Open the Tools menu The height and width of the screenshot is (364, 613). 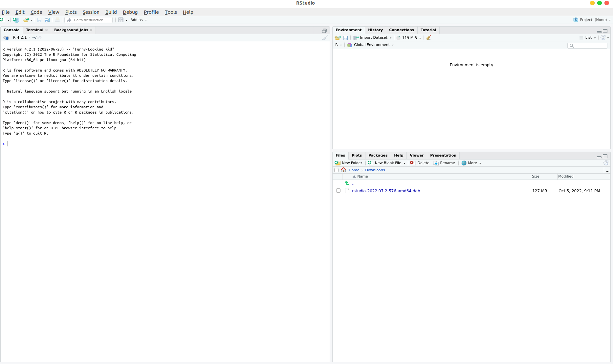171,12
